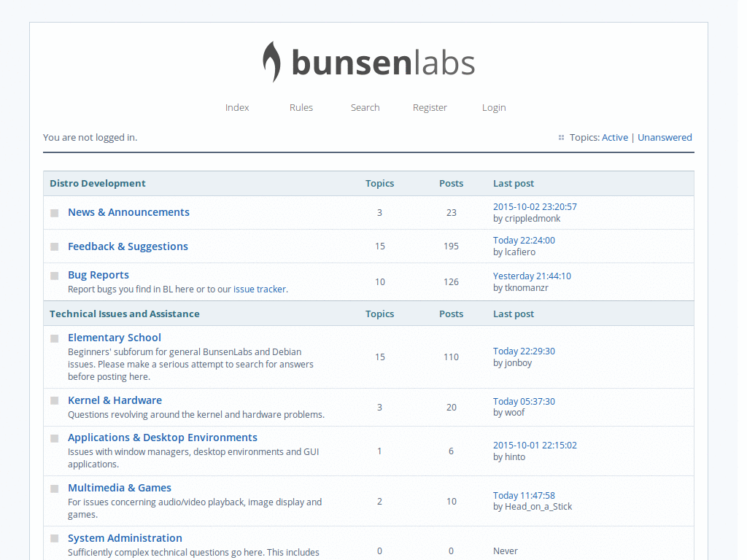The width and height of the screenshot is (747, 560).
Task: Show Active topics
Action: pyautogui.click(x=615, y=137)
